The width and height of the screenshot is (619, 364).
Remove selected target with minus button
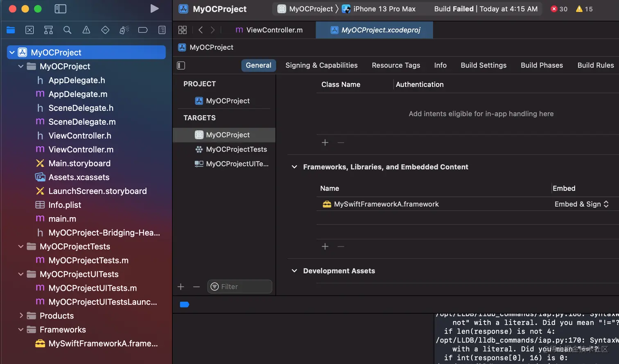197,287
